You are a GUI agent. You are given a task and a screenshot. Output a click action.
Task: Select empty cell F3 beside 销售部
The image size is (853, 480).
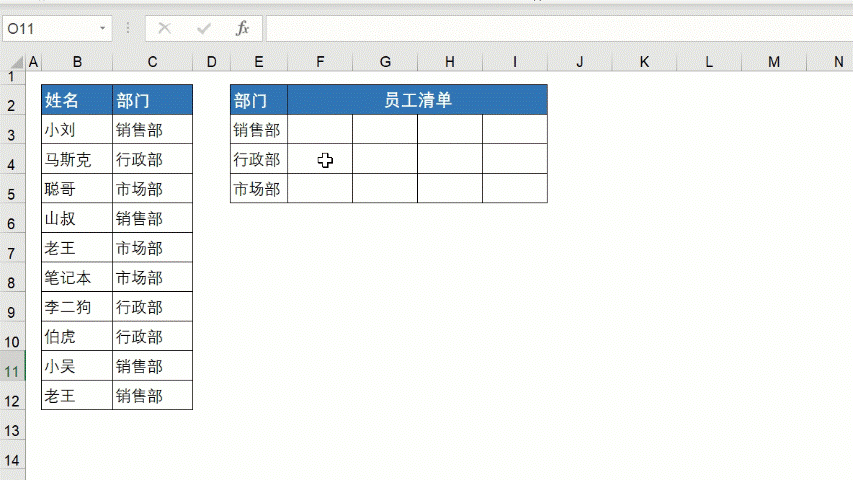click(320, 130)
